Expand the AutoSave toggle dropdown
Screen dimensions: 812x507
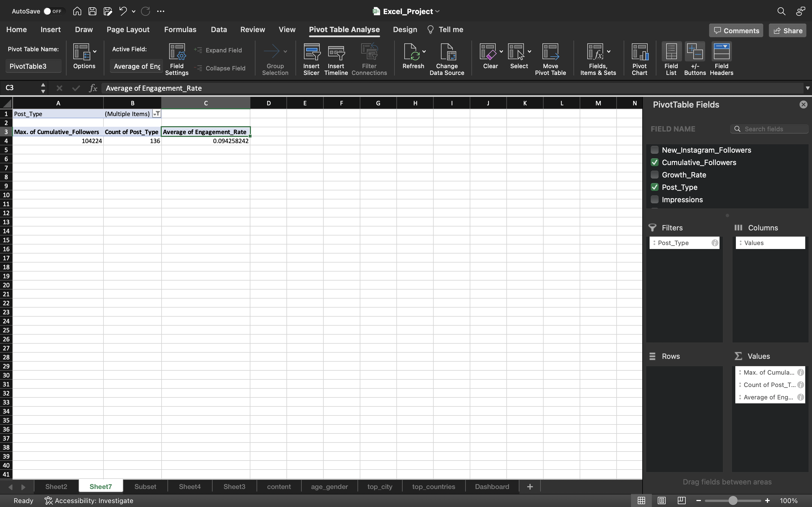51,10
